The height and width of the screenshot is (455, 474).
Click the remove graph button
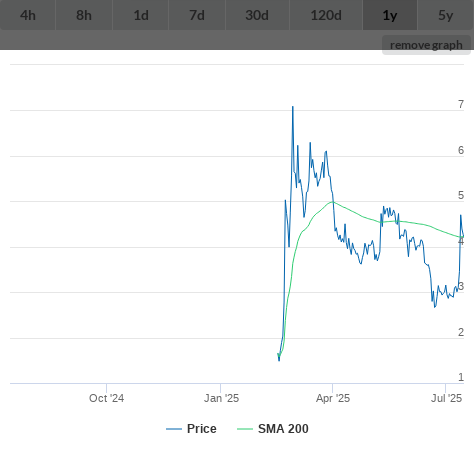(426, 45)
